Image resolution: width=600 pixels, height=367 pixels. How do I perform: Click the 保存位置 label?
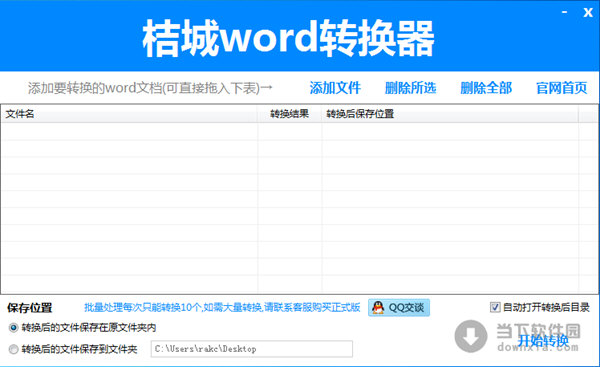click(29, 308)
